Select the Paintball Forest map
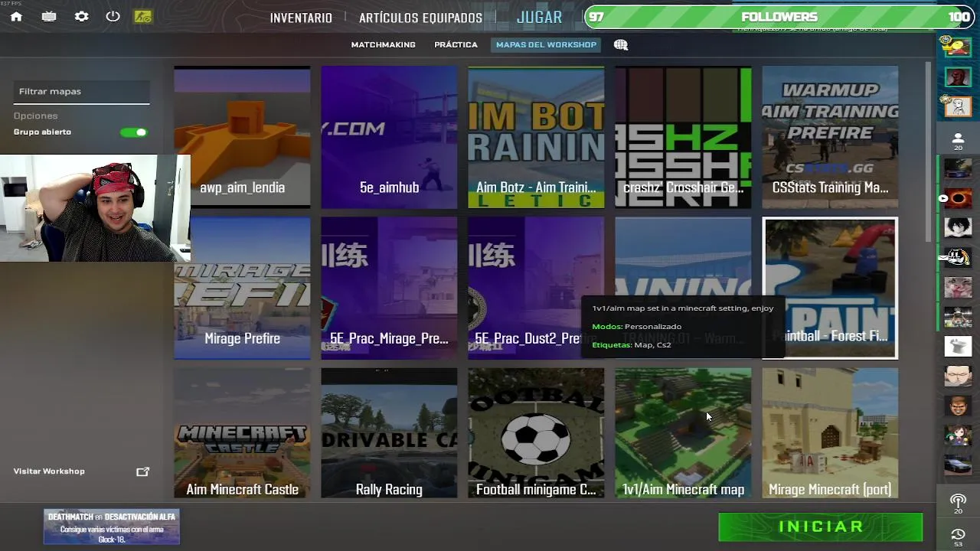This screenshot has height=551, width=980. tap(830, 289)
